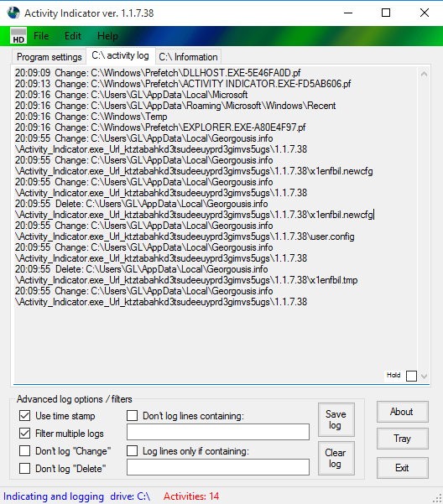This screenshot has height=504, width=443.
Task: Click the AppData\Local\Microsoft log line
Action: (131, 95)
